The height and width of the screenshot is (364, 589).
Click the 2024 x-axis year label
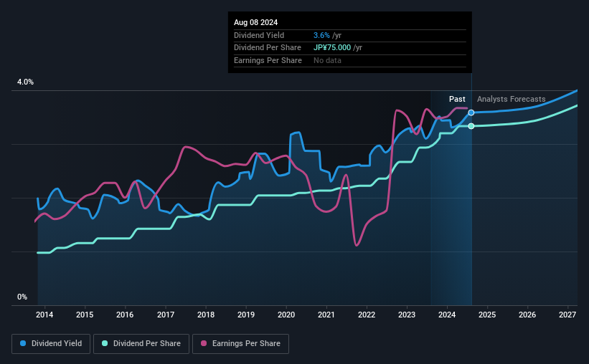447,315
